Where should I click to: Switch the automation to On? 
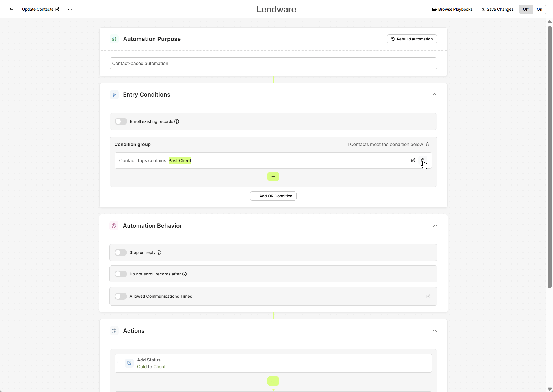pyautogui.click(x=539, y=9)
